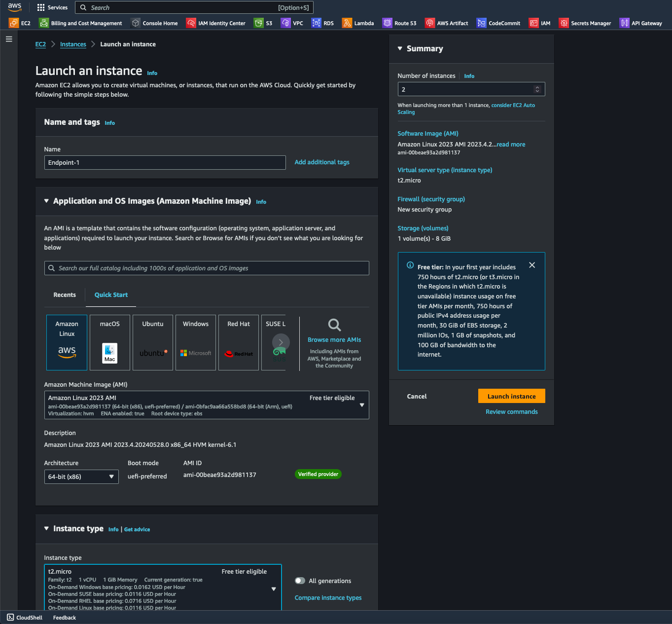Collapse the Instance type section
672x624 pixels.
click(x=46, y=528)
